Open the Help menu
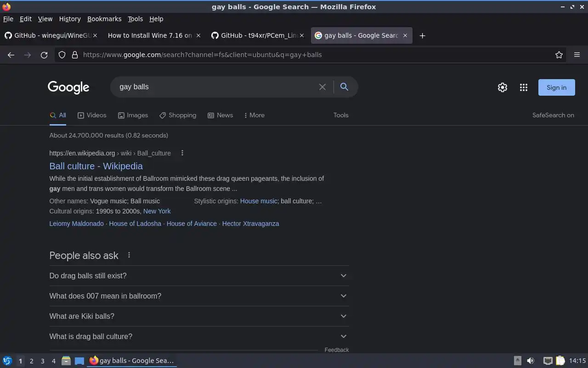This screenshot has width=588, height=368. (156, 19)
